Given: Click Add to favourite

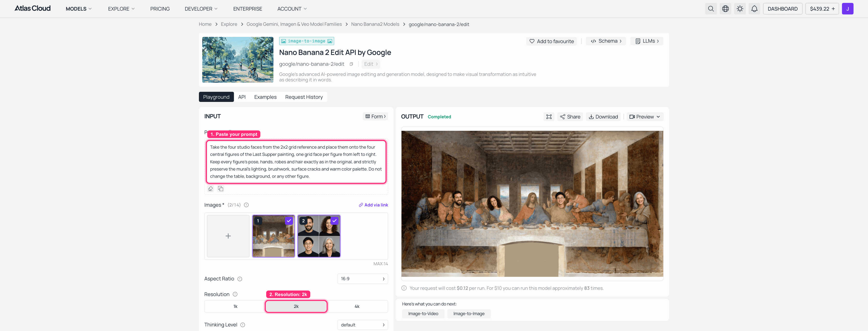Looking at the screenshot, I should click(x=552, y=41).
